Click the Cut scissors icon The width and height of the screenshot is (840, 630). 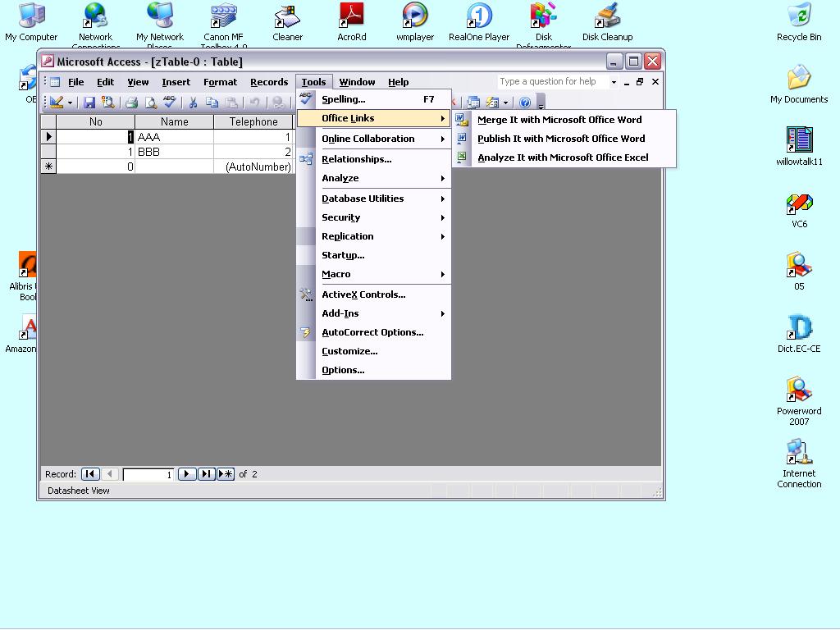(193, 103)
